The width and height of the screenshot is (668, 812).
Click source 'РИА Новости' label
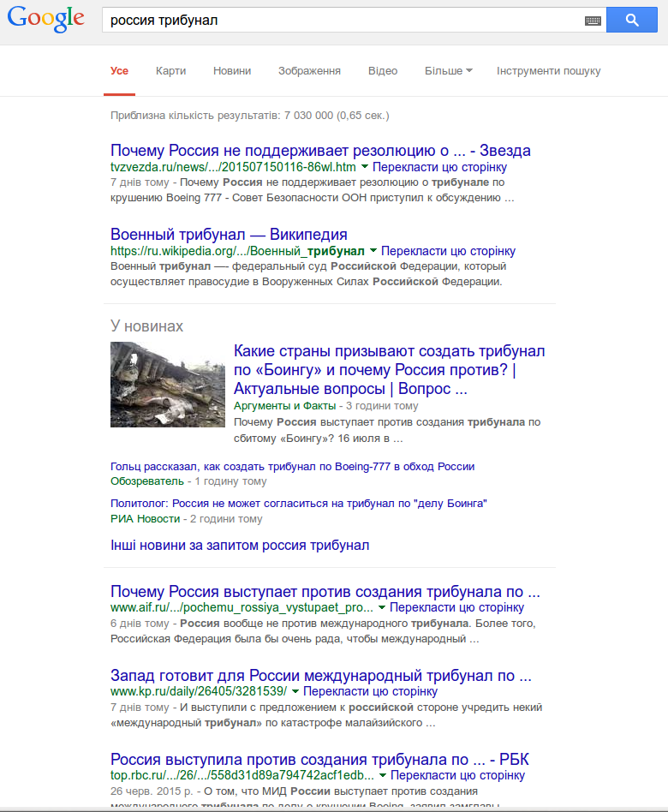pos(145,519)
